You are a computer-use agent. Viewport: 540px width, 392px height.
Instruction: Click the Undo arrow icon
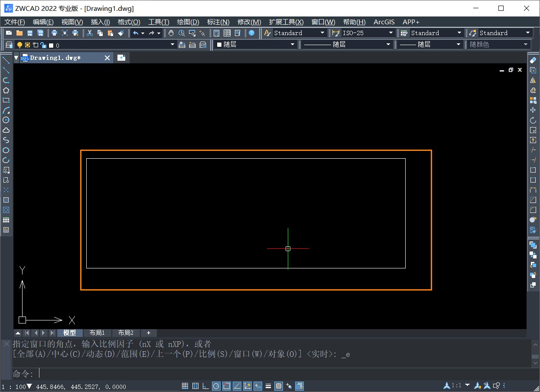tap(136, 33)
